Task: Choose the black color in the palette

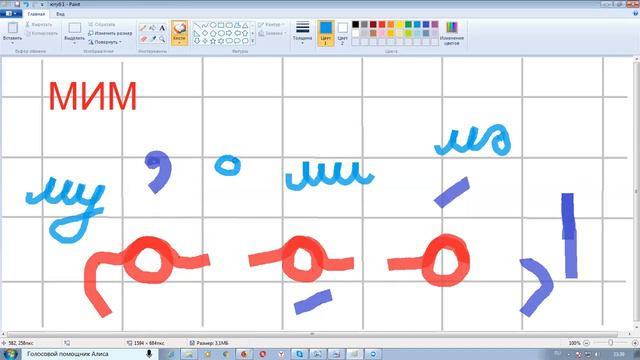Action: point(356,24)
